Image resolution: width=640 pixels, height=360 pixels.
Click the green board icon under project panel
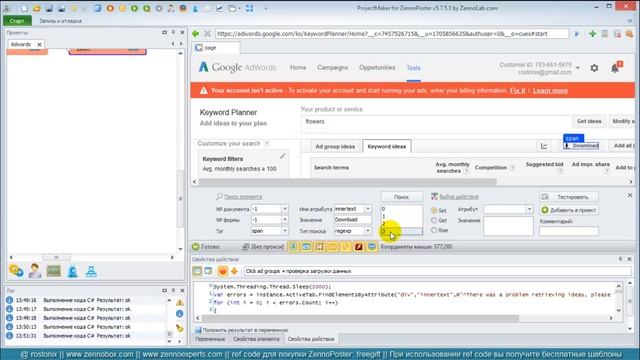click(53, 271)
